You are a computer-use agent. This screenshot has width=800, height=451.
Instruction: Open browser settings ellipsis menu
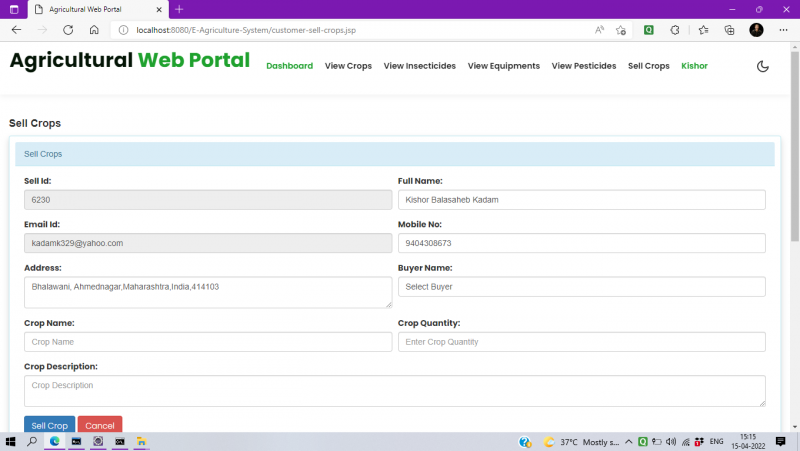tap(783, 30)
